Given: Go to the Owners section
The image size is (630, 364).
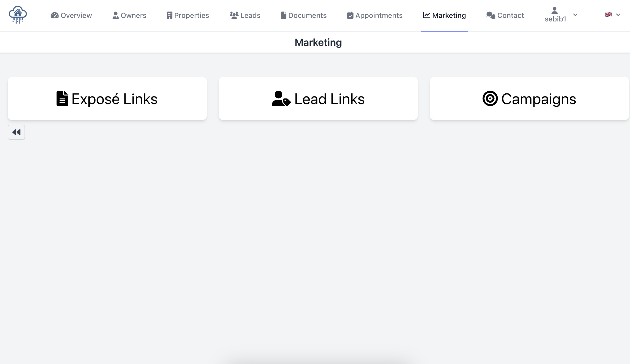Looking at the screenshot, I should pos(129,15).
